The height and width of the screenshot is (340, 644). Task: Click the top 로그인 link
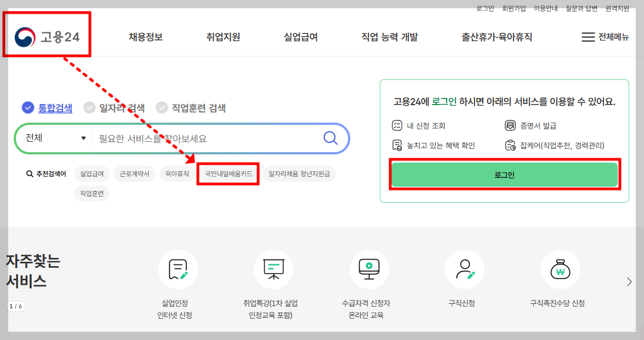(485, 9)
